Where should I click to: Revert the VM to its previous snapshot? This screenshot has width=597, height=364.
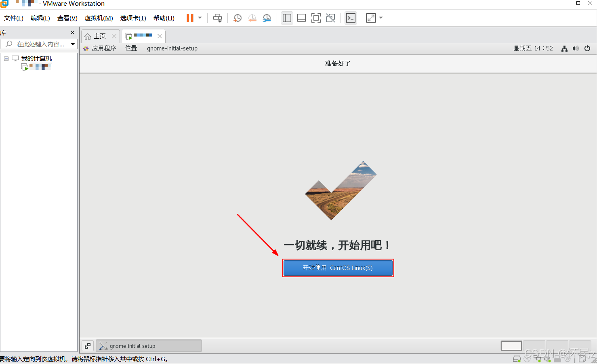point(252,18)
